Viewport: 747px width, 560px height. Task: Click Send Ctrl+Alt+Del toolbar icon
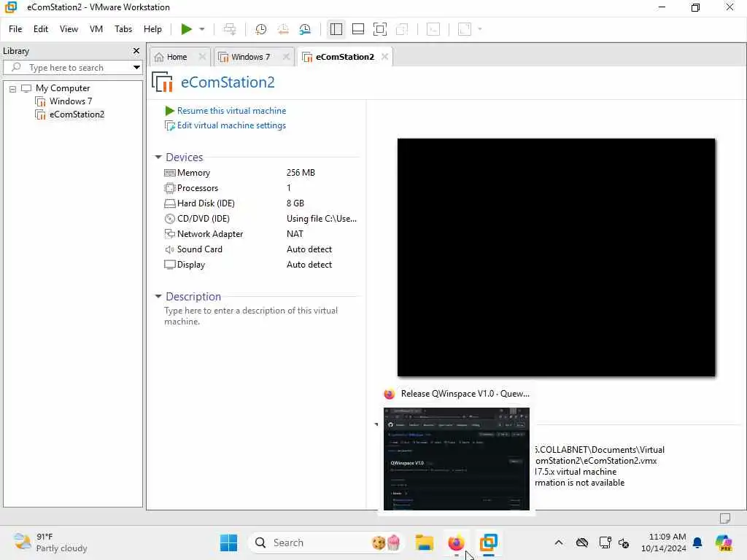tap(230, 29)
